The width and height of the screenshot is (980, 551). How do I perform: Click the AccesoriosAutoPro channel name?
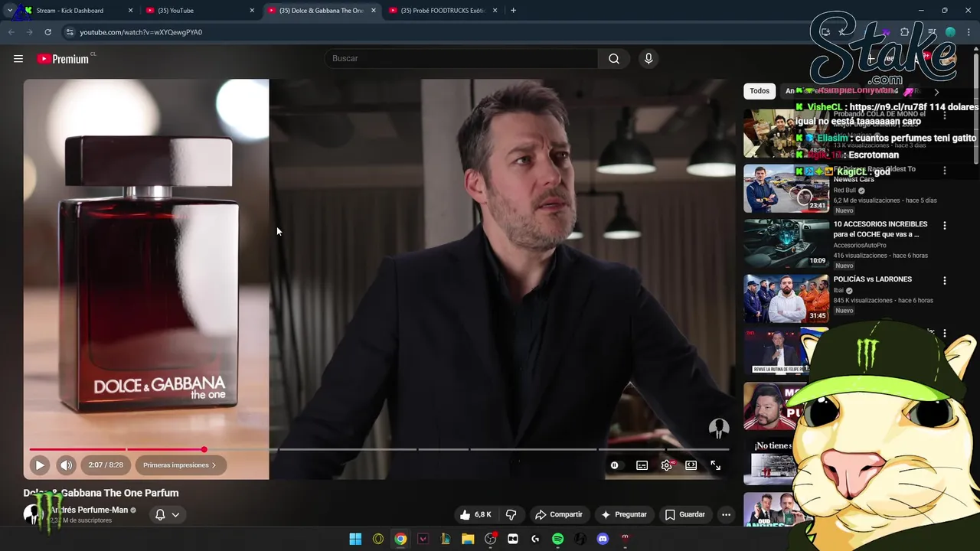(860, 245)
